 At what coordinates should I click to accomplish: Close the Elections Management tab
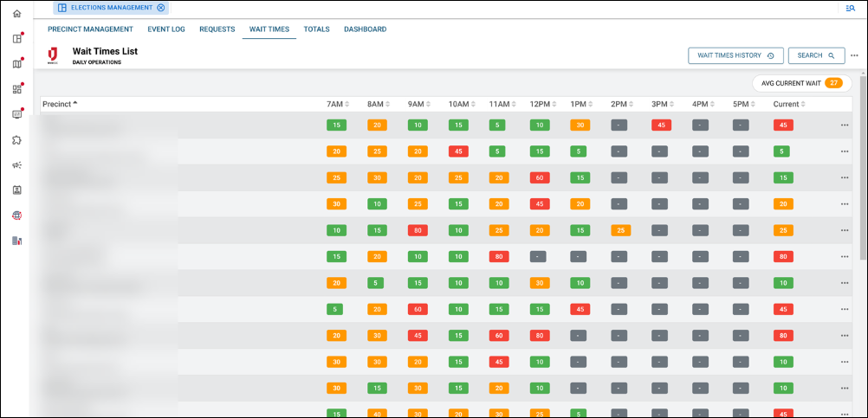[x=160, y=8]
